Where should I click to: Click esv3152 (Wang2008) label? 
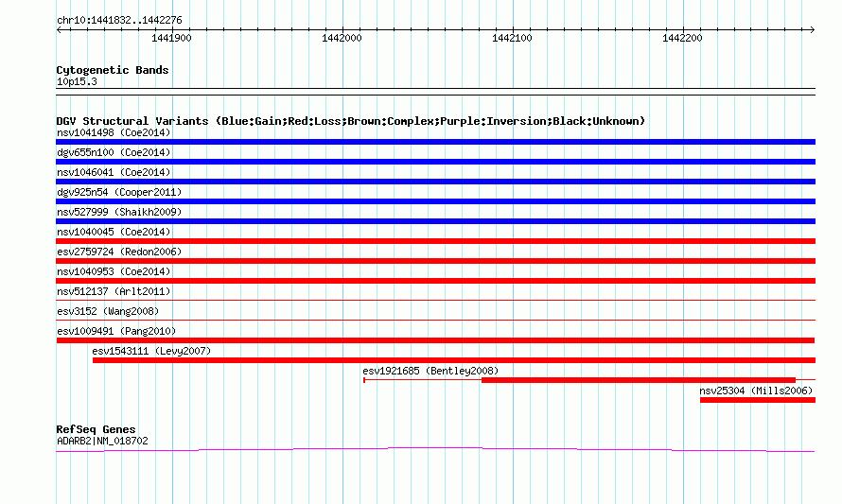[x=108, y=311]
